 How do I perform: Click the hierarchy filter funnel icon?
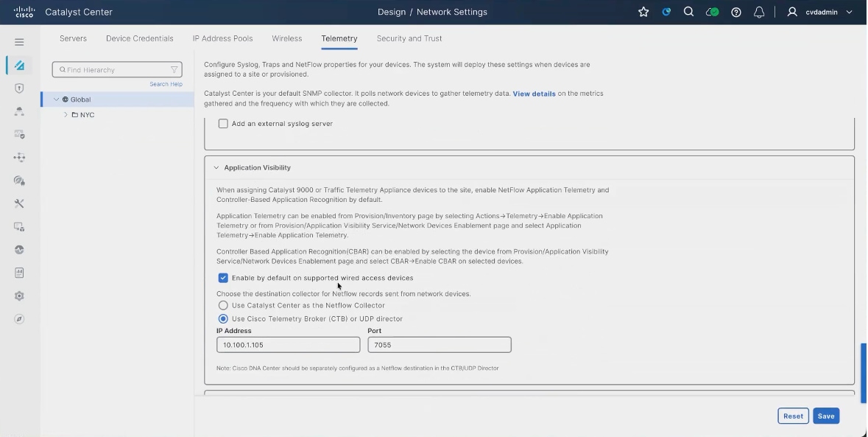tap(174, 70)
